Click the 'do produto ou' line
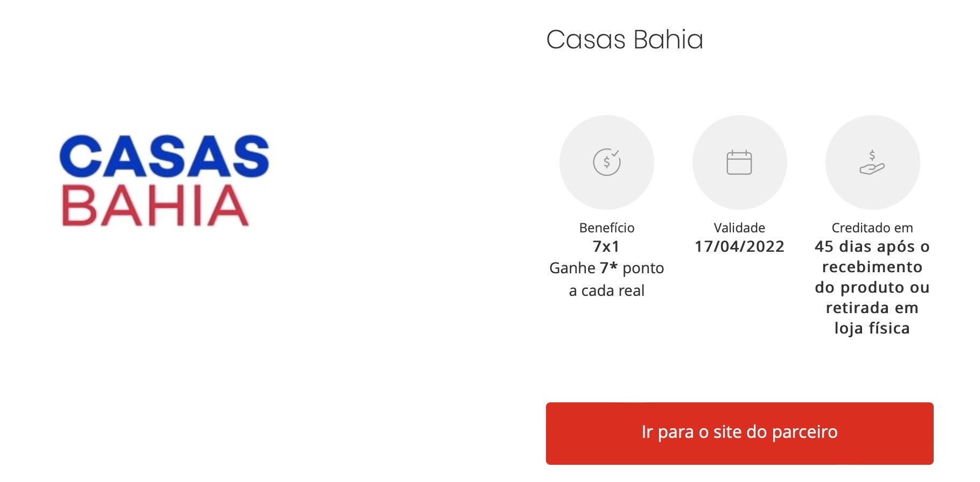980x482 pixels. click(872, 287)
